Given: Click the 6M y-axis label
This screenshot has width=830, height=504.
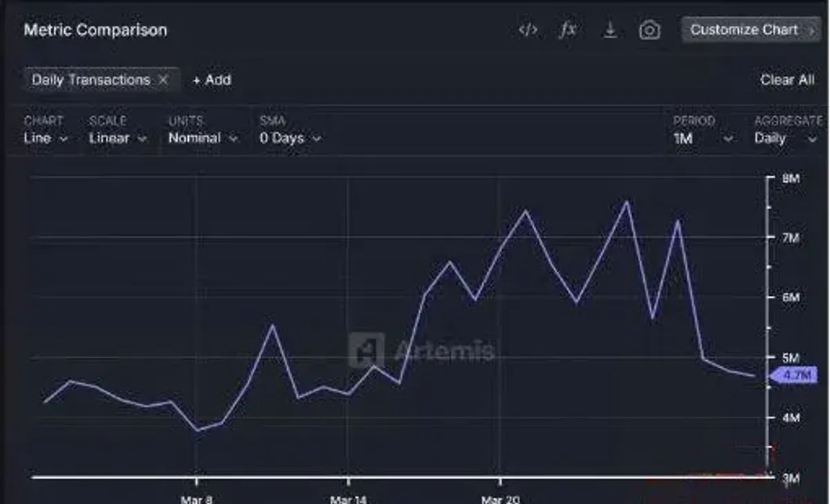Looking at the screenshot, I should (x=791, y=297).
